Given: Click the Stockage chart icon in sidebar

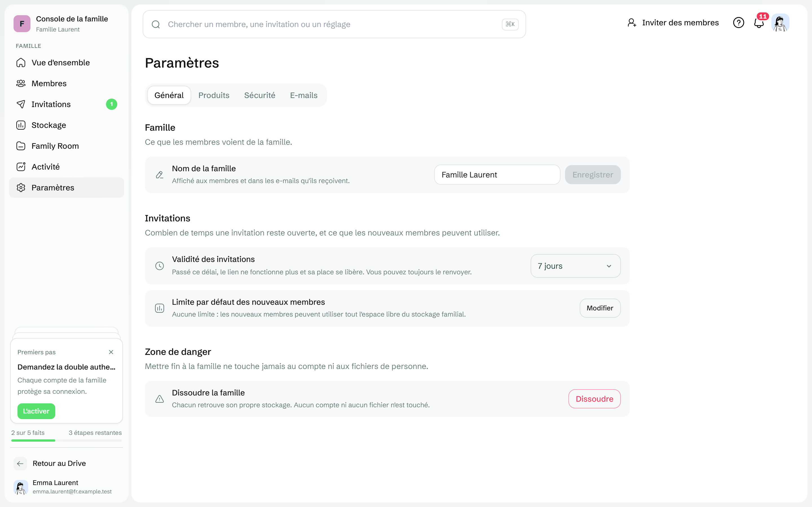Looking at the screenshot, I should (x=21, y=125).
